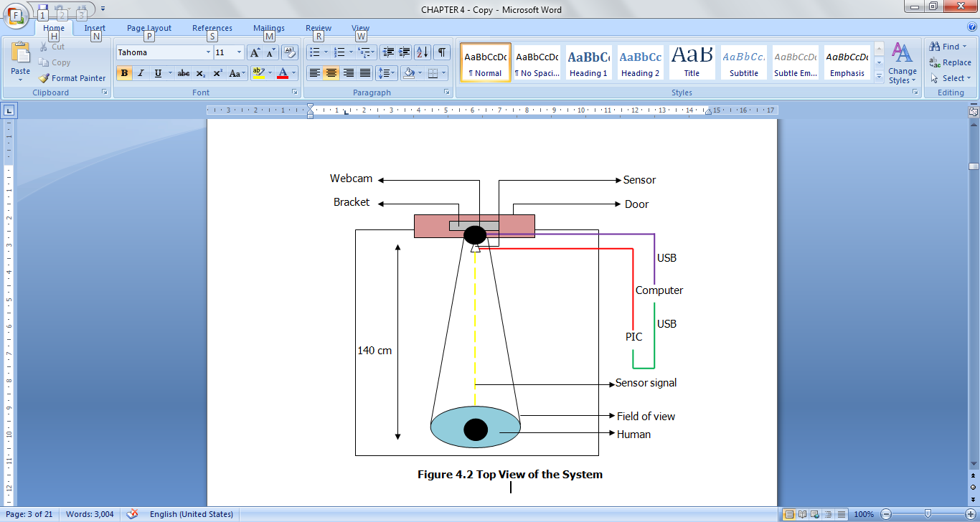This screenshot has width=980, height=522.
Task: Toggle Italic formatting
Action: (141, 73)
